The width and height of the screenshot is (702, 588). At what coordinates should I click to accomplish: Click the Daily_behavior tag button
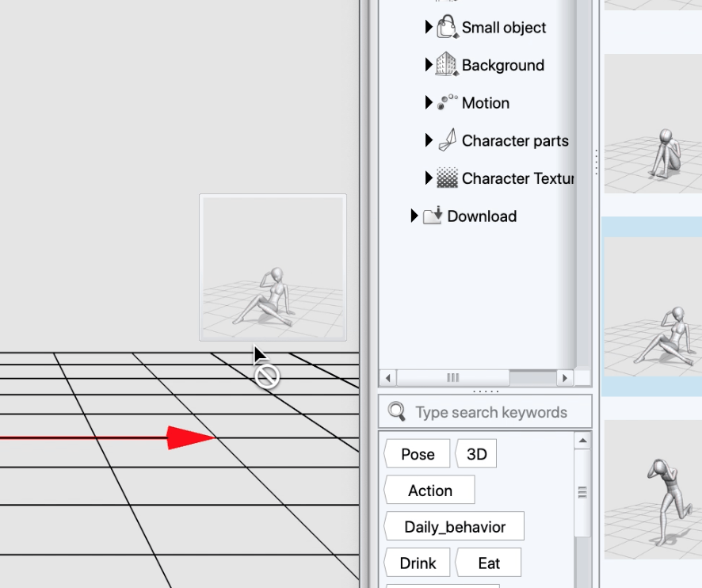453,526
